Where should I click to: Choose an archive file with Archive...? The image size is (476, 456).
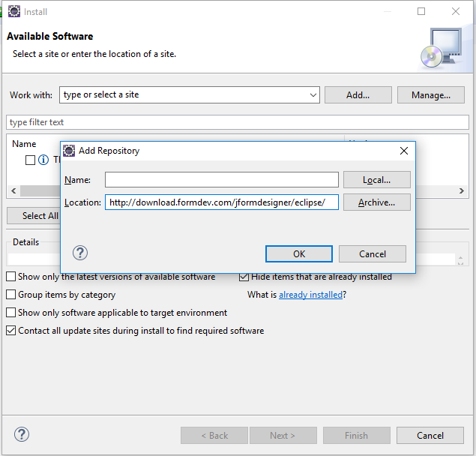[376, 202]
